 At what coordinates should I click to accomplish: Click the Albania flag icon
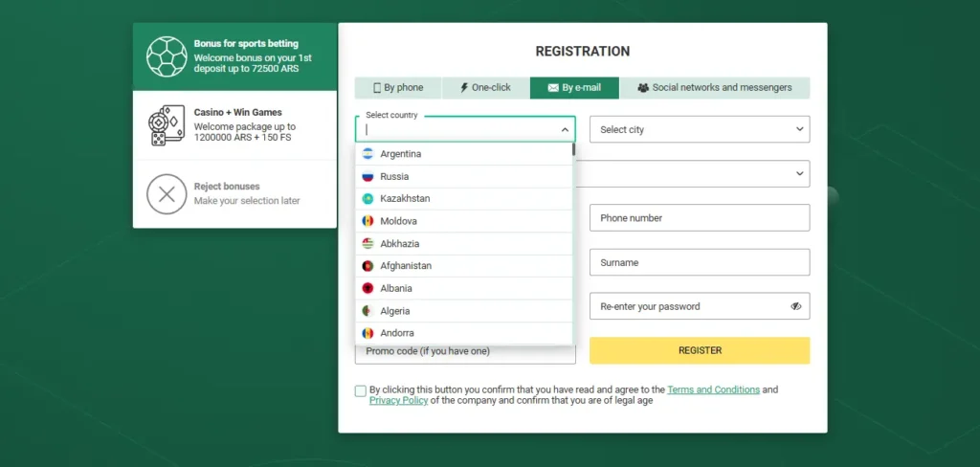tap(367, 288)
